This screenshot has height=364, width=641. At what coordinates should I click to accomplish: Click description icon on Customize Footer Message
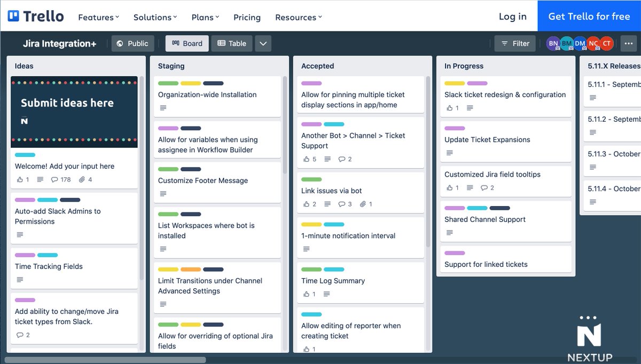163,194
